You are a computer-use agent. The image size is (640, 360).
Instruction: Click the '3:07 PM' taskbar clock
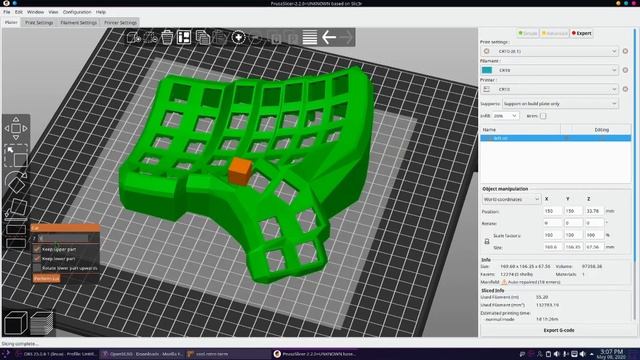pyautogui.click(x=611, y=351)
